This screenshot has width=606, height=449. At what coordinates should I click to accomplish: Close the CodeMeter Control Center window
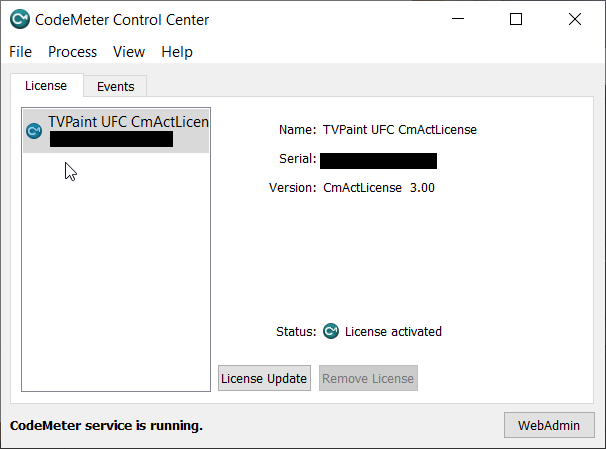pos(575,19)
